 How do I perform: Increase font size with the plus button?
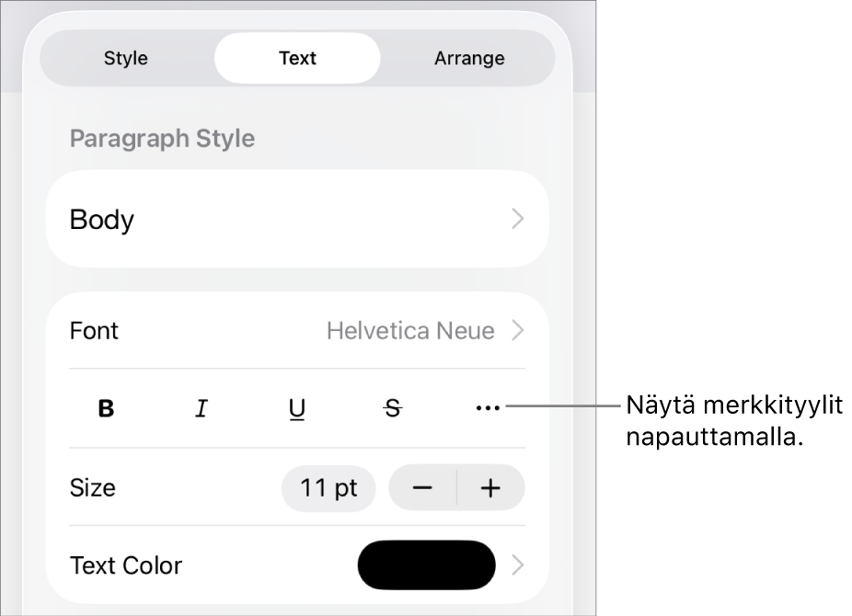[491, 487]
